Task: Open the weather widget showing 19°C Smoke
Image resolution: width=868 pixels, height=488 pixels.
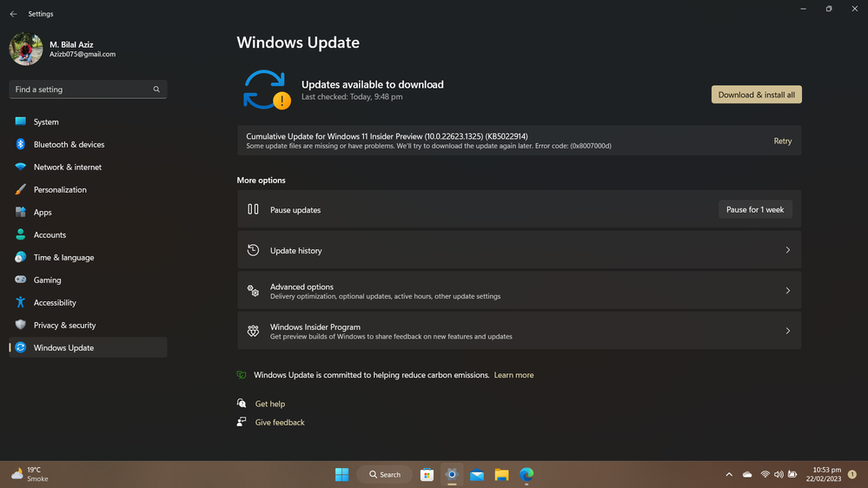Action: coord(30,474)
